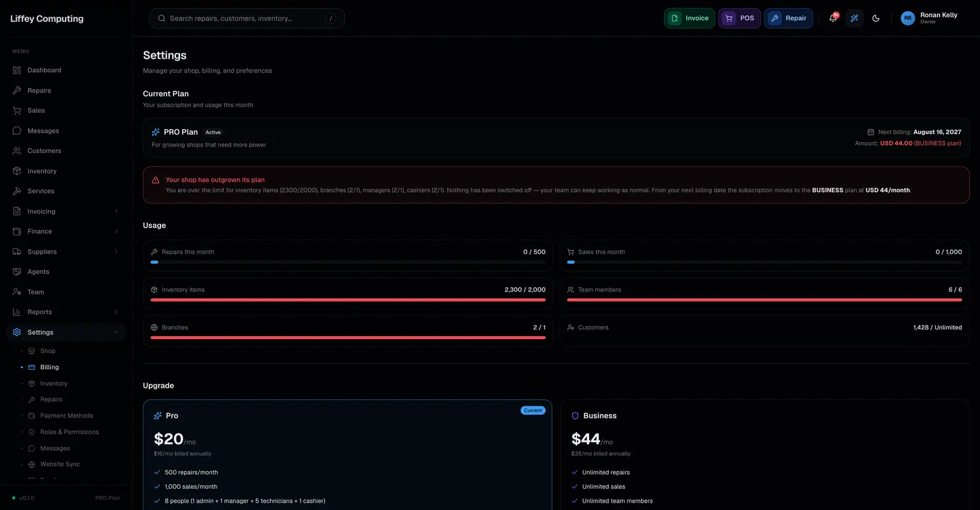Viewport: 980px width, 510px height.
Task: Focus the search repairs, customers field
Action: (x=247, y=18)
